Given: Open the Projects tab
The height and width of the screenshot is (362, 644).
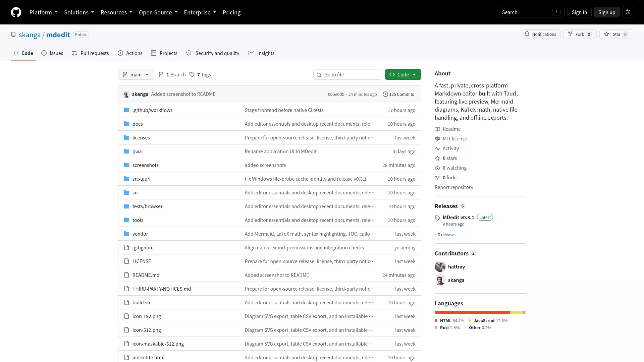Looking at the screenshot, I should (164, 53).
